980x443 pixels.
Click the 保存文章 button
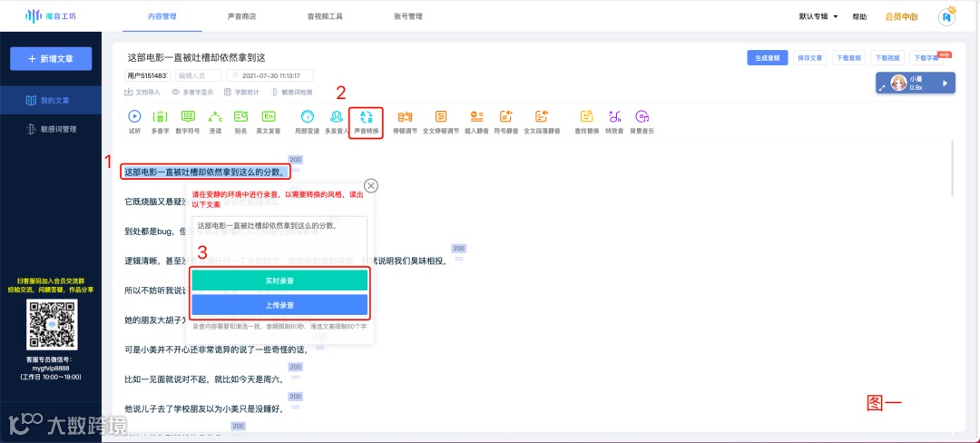tap(810, 57)
